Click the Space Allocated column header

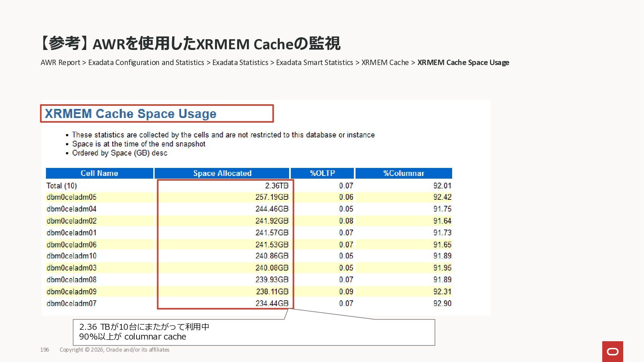[x=222, y=173]
